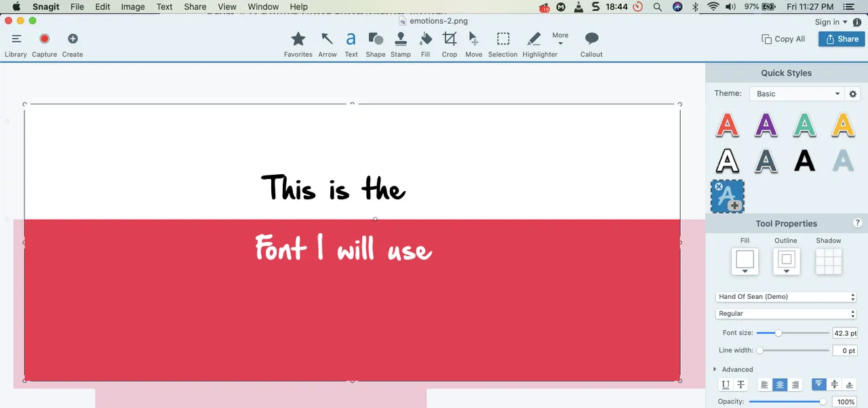868x408 pixels.
Task: Open the Apple menu
Action: [16, 7]
